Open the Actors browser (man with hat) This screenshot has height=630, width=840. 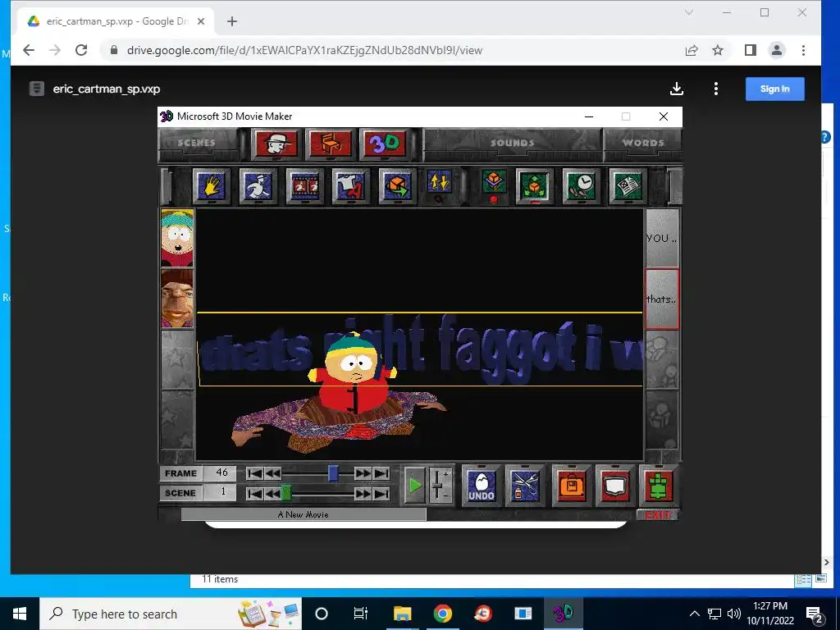coord(276,144)
